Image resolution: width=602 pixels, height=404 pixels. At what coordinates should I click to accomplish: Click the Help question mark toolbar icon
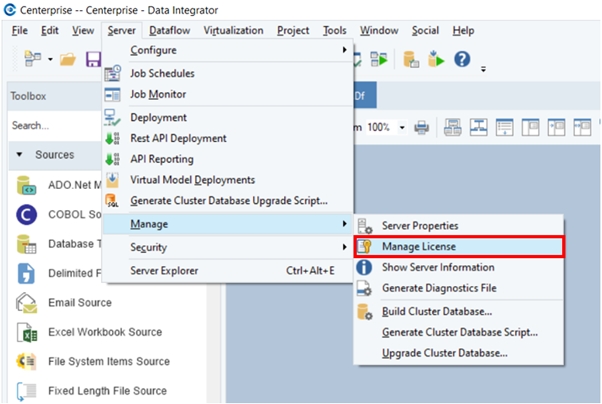pyautogui.click(x=462, y=59)
